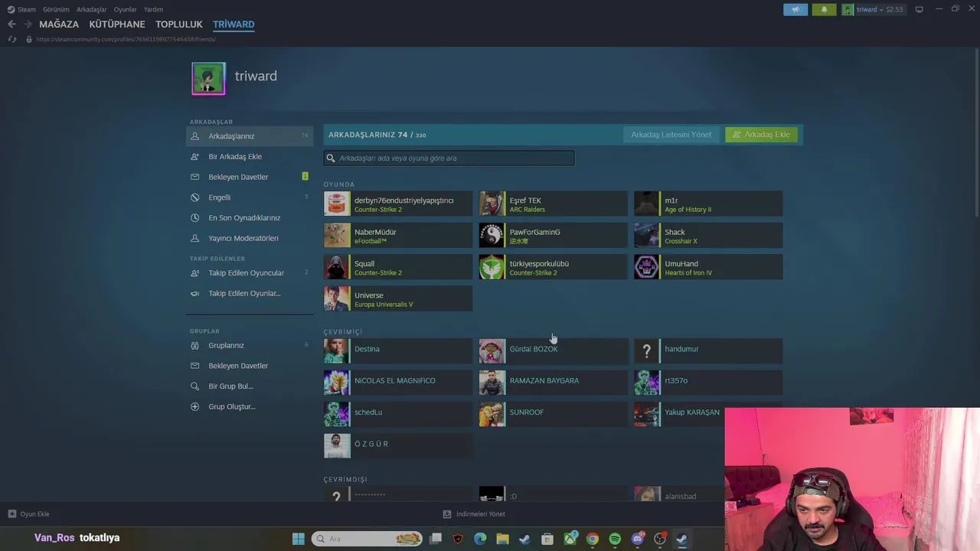
Task: Click the Arkadaşlarınız sidebar person icon
Action: [194, 136]
